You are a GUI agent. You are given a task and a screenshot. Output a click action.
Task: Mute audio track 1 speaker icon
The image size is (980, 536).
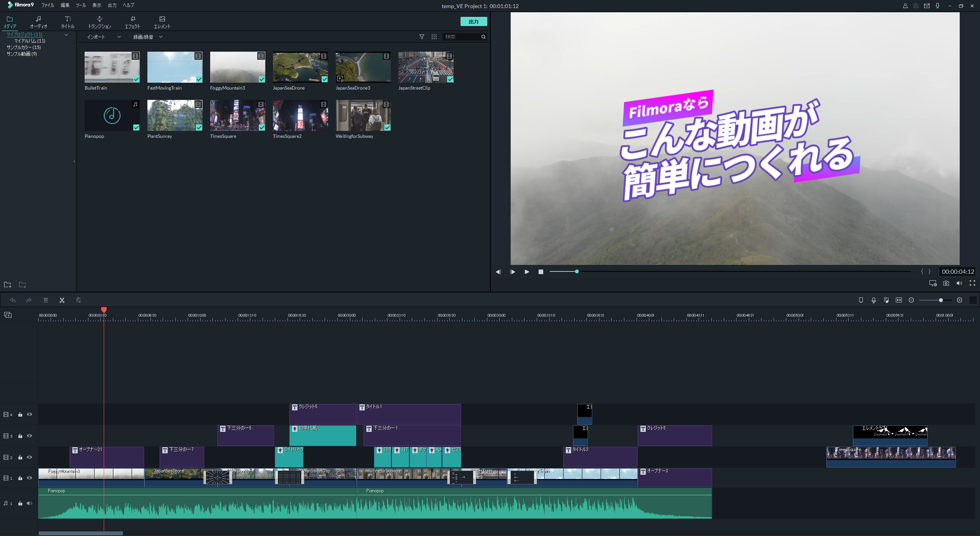coord(29,503)
